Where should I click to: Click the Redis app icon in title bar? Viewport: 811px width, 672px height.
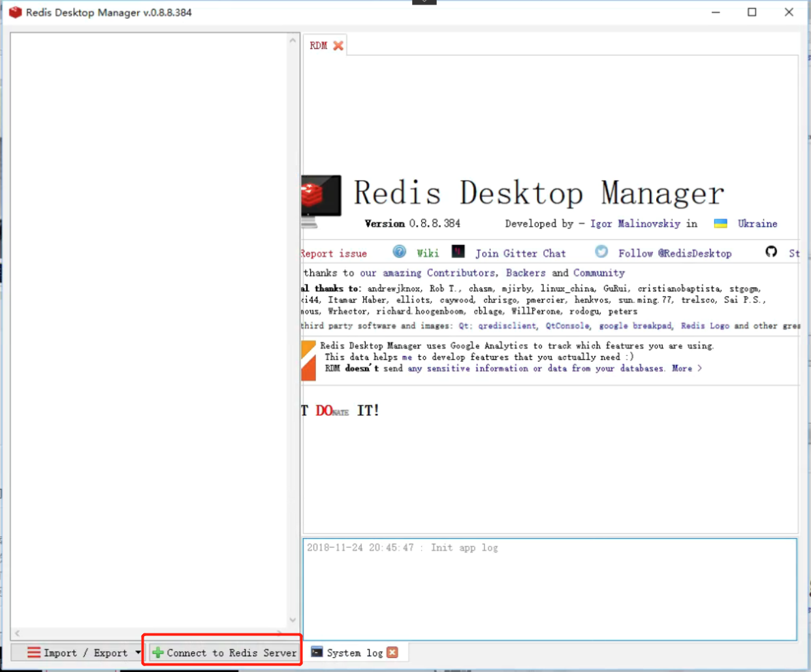coord(15,12)
